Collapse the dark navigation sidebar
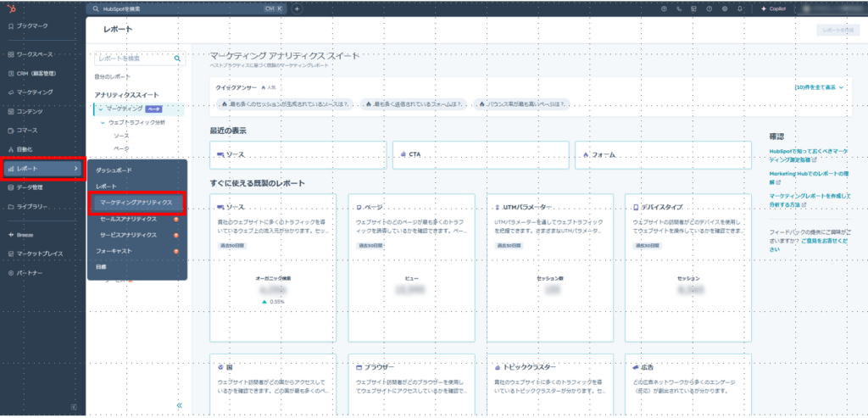868x418 pixels. 75,408
